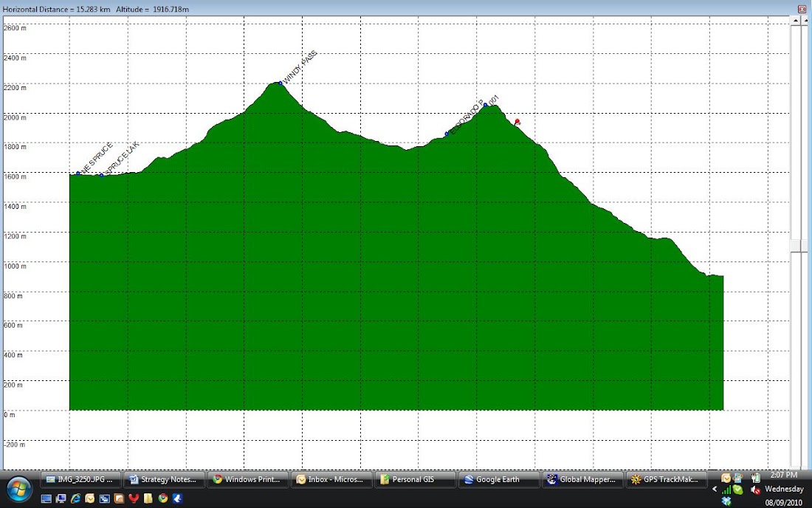Click Switch Between Windows quick launch icon
Image resolution: width=812 pixels, height=508 pixels.
click(61, 498)
